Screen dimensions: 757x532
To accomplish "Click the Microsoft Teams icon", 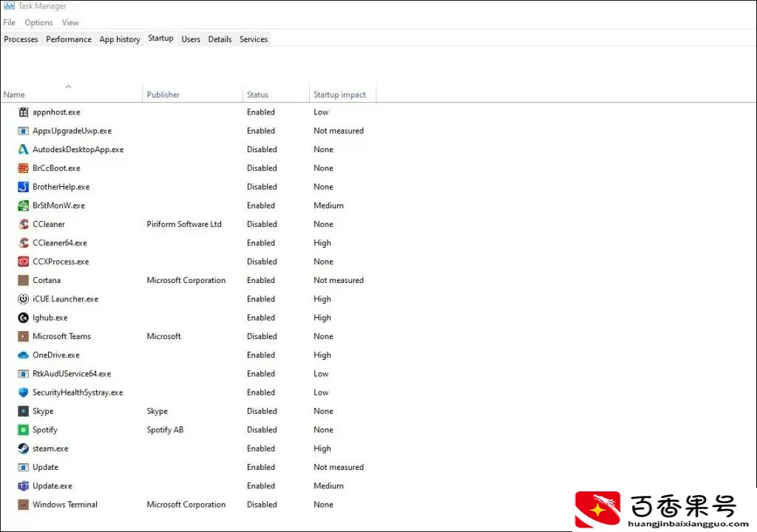I will pyautogui.click(x=23, y=336).
